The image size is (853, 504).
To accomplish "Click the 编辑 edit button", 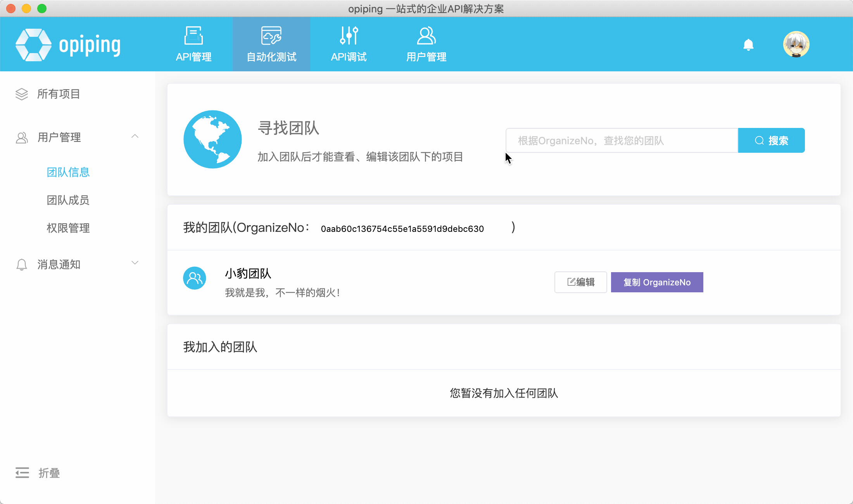I will 580,282.
